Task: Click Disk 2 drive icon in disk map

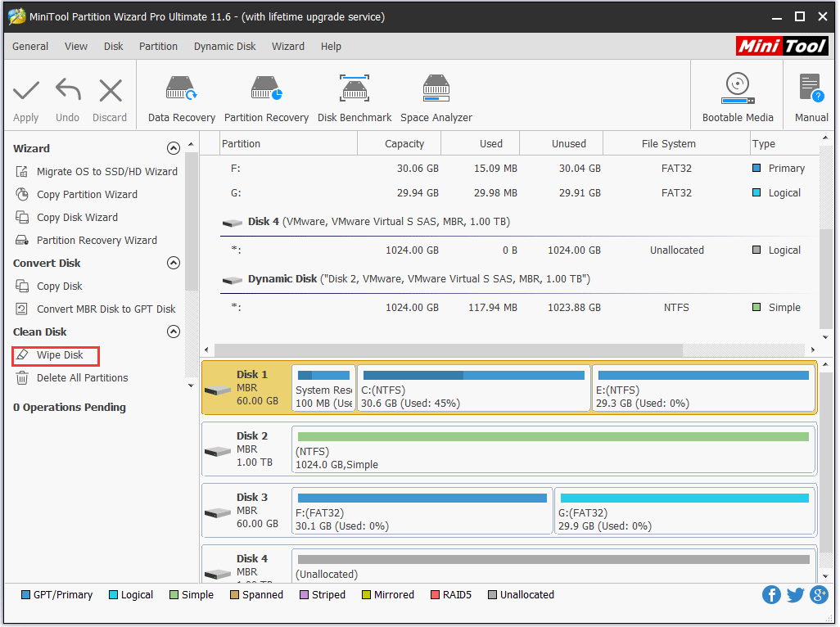Action: tap(218, 451)
